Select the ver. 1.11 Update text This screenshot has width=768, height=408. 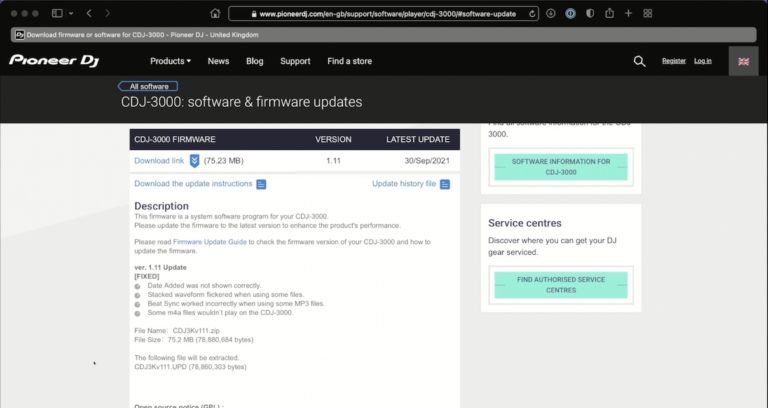pyautogui.click(x=160, y=267)
